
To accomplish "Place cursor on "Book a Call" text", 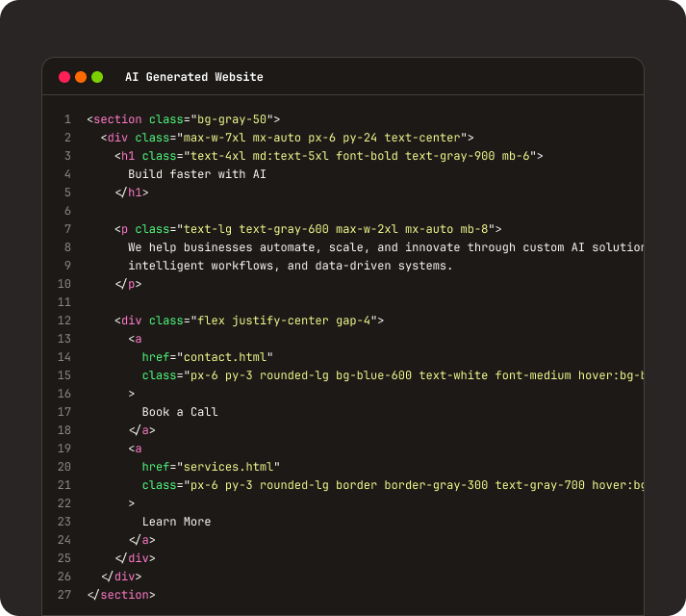I will pyautogui.click(x=180, y=412).
